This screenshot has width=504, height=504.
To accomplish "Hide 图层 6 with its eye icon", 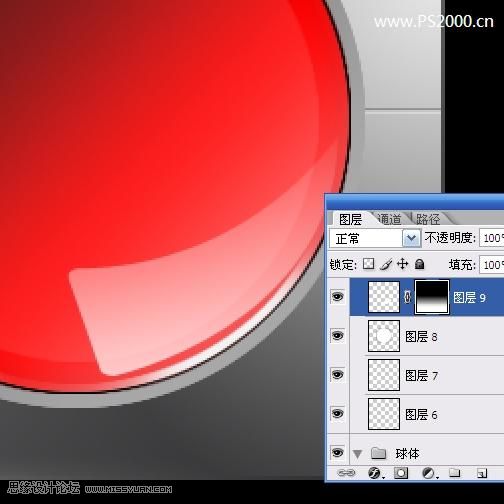I will point(338,413).
